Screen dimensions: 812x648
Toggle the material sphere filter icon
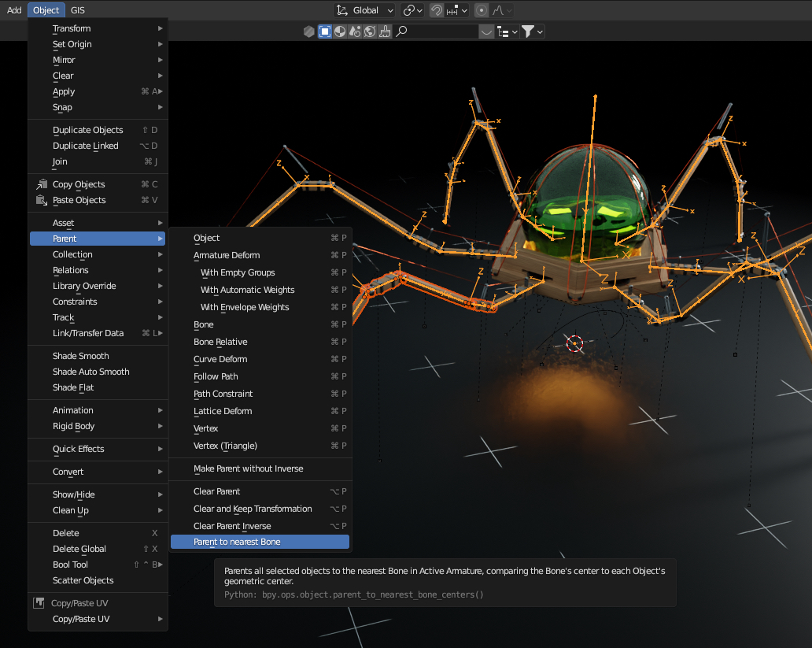[x=340, y=31]
